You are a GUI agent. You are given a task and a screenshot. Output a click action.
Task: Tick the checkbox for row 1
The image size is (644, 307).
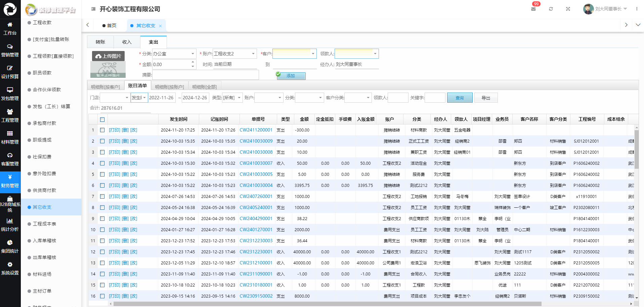(x=102, y=130)
